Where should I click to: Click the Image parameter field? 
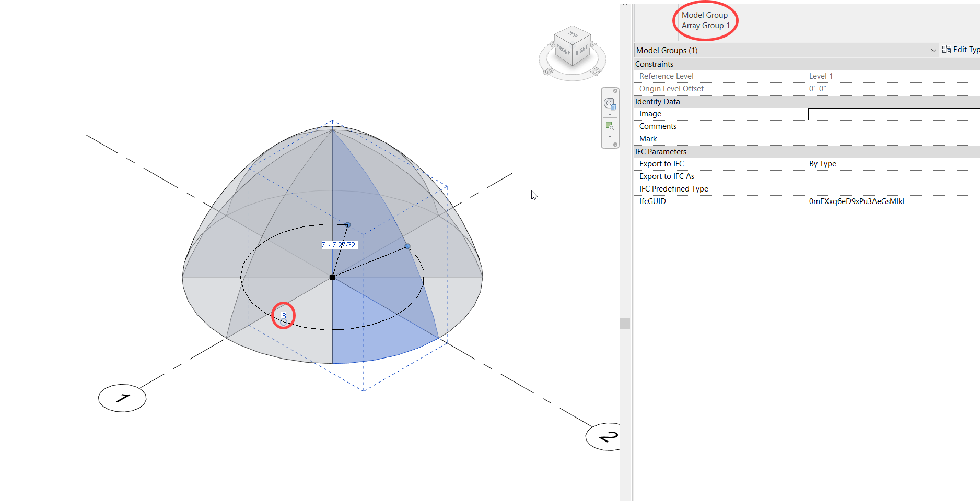(x=888, y=113)
